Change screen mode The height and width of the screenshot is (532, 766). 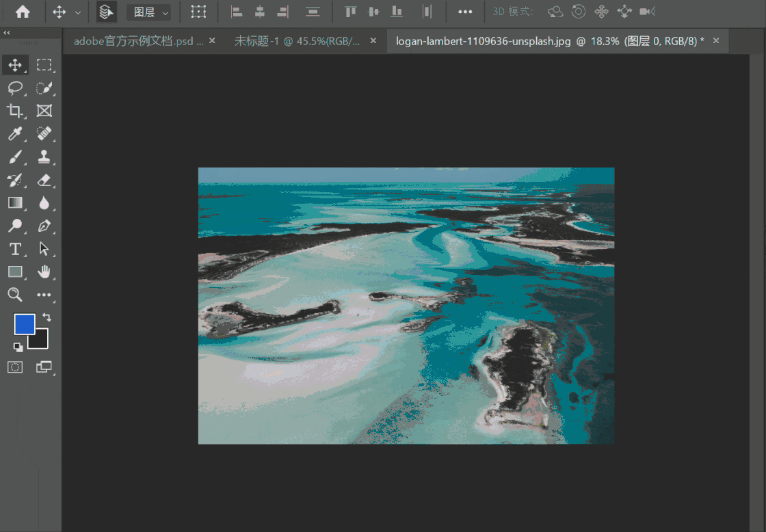point(44,367)
